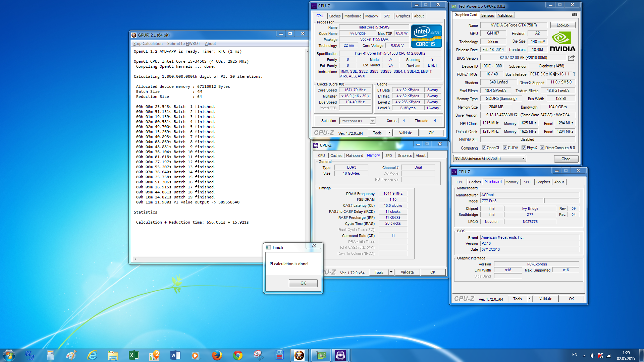Click the network signal tray icon

pyautogui.click(x=608, y=355)
